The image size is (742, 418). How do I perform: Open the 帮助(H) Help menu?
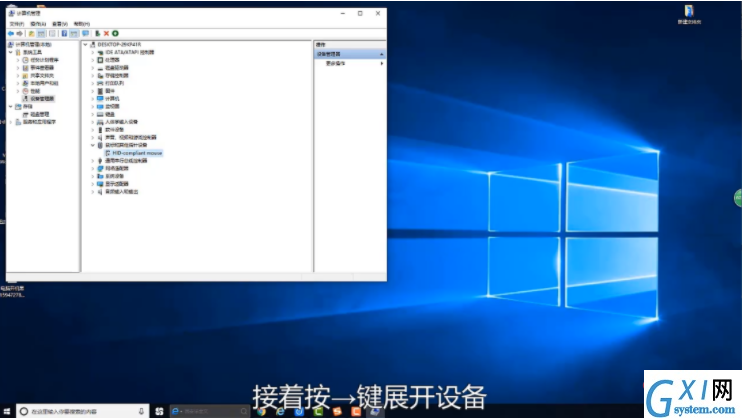[81, 24]
